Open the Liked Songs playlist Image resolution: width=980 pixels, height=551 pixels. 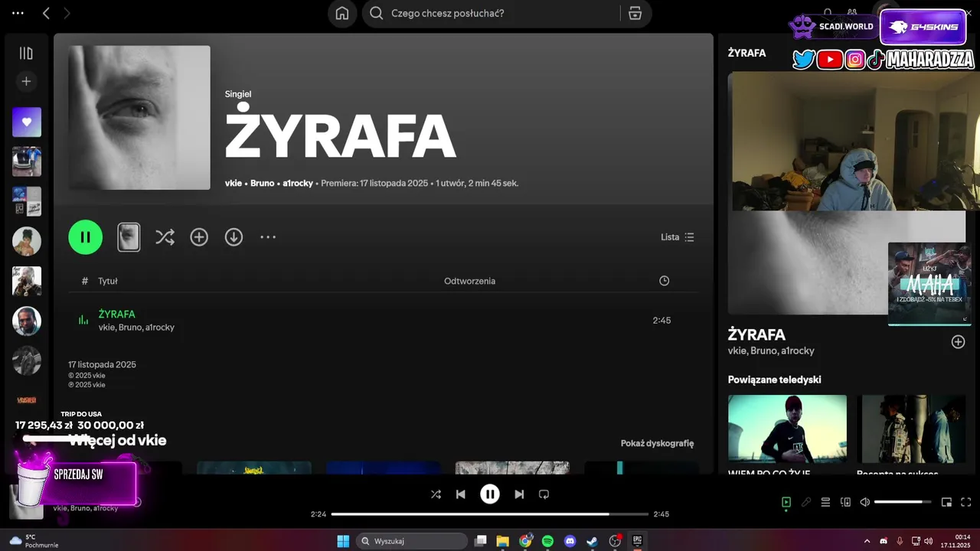27,122
